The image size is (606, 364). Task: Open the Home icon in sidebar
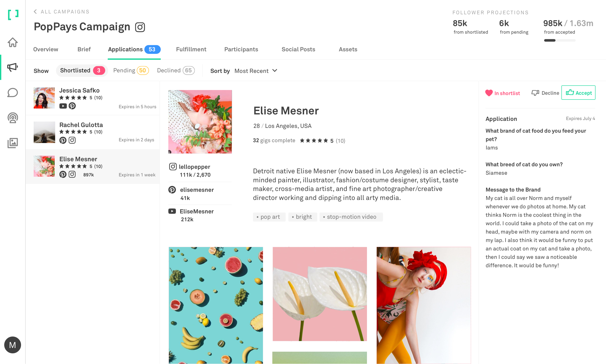pos(13,42)
